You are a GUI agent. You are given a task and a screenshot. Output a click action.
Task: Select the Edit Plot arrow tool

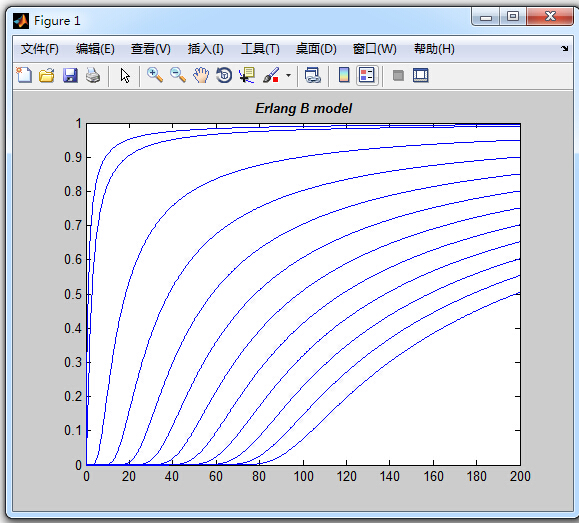tap(125, 75)
